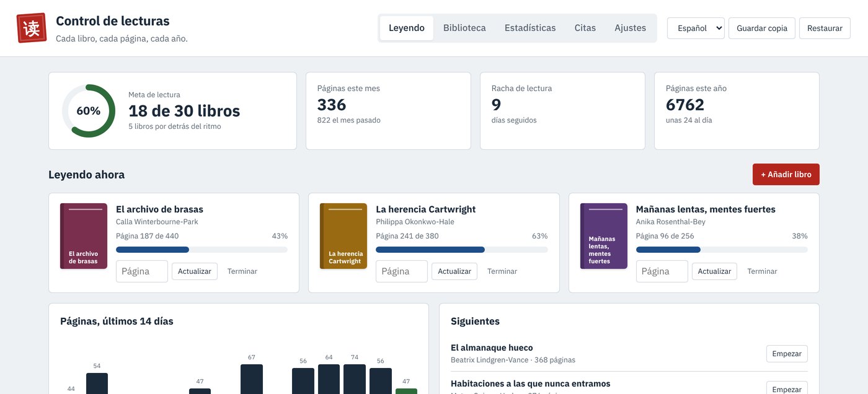Click the La herencia Cartwright progress bar
The width and height of the screenshot is (868, 394).
pos(461,250)
